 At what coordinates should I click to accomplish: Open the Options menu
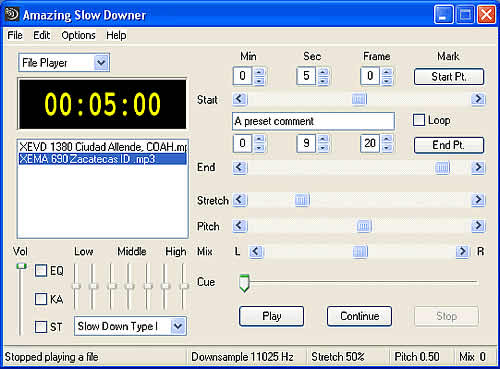78,35
